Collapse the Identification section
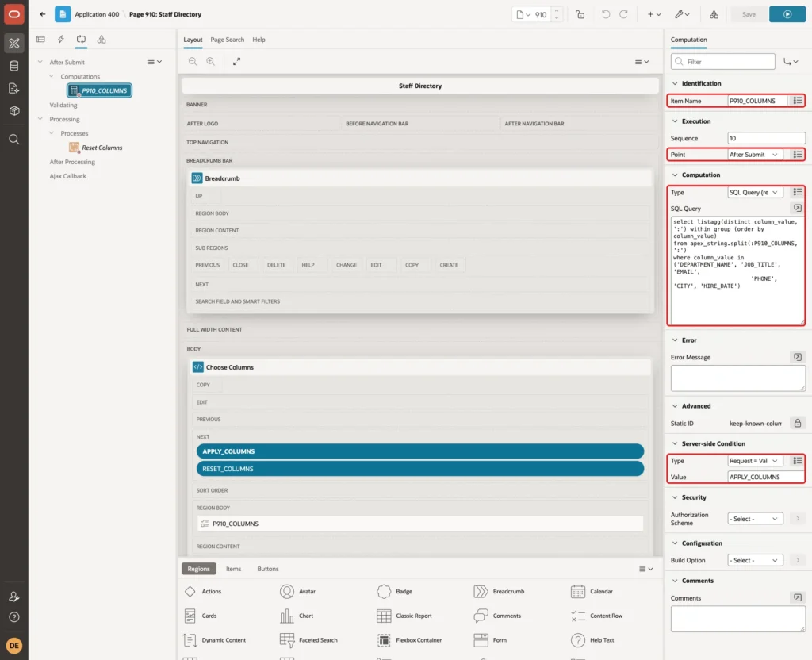812x660 pixels. click(x=675, y=83)
